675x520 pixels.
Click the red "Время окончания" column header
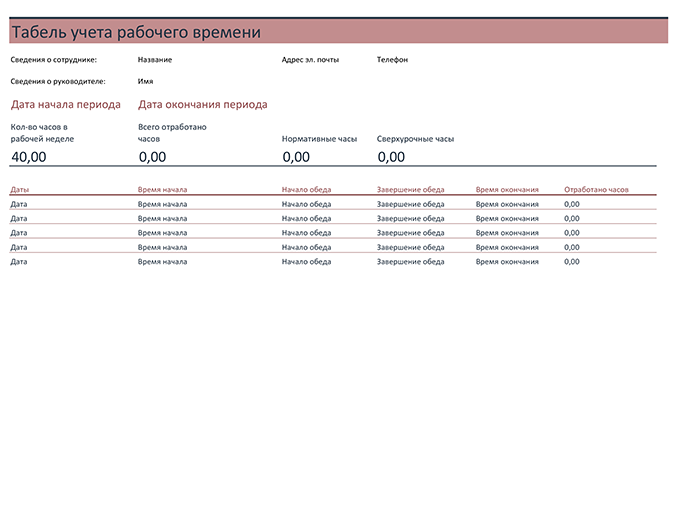pyautogui.click(x=507, y=189)
